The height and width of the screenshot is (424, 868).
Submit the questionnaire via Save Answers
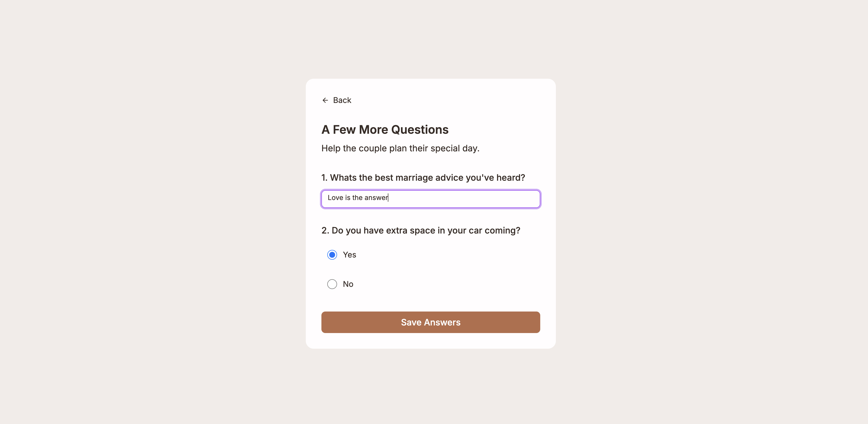pyautogui.click(x=430, y=322)
